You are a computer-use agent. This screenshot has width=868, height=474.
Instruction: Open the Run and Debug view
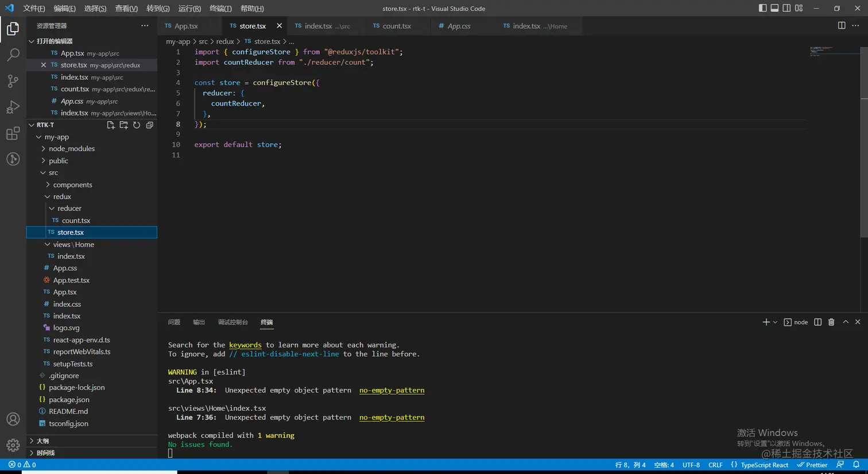(x=13, y=107)
